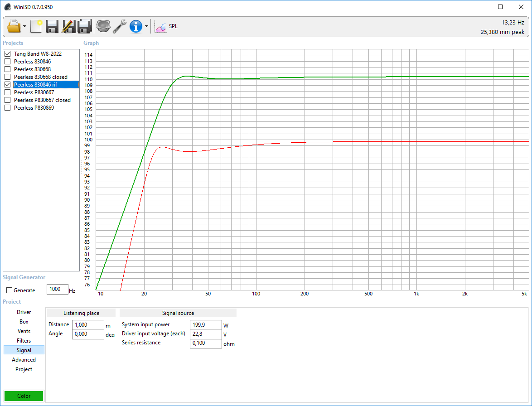The height and width of the screenshot is (406, 532).
Task: Click the save-all double floppy icon
Action: (85, 26)
